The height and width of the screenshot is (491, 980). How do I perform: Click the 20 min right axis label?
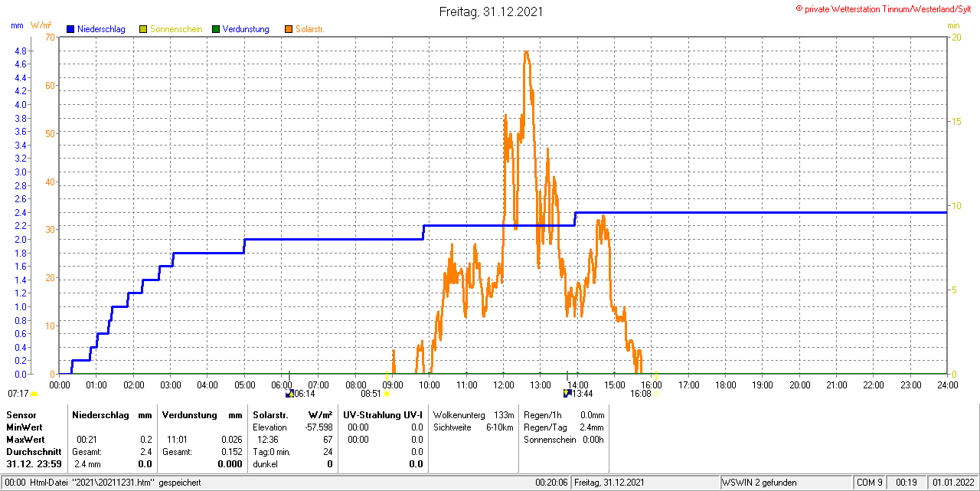pyautogui.click(x=957, y=37)
